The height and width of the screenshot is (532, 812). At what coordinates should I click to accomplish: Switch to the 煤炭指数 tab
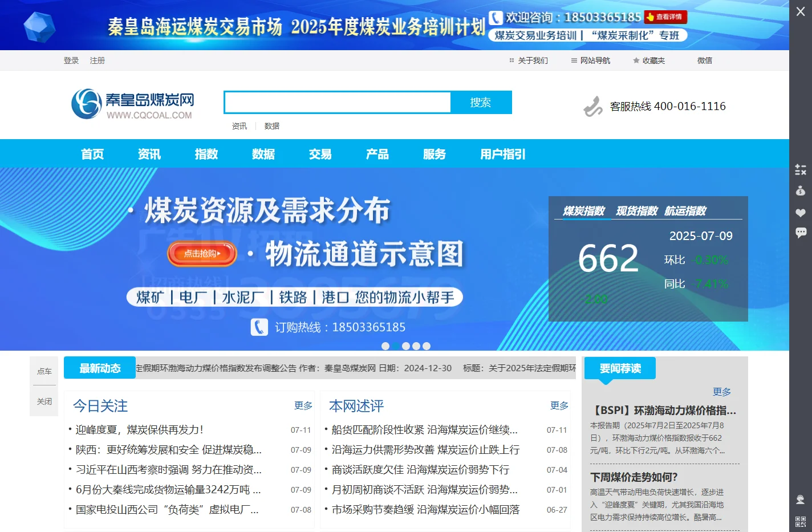(x=584, y=211)
